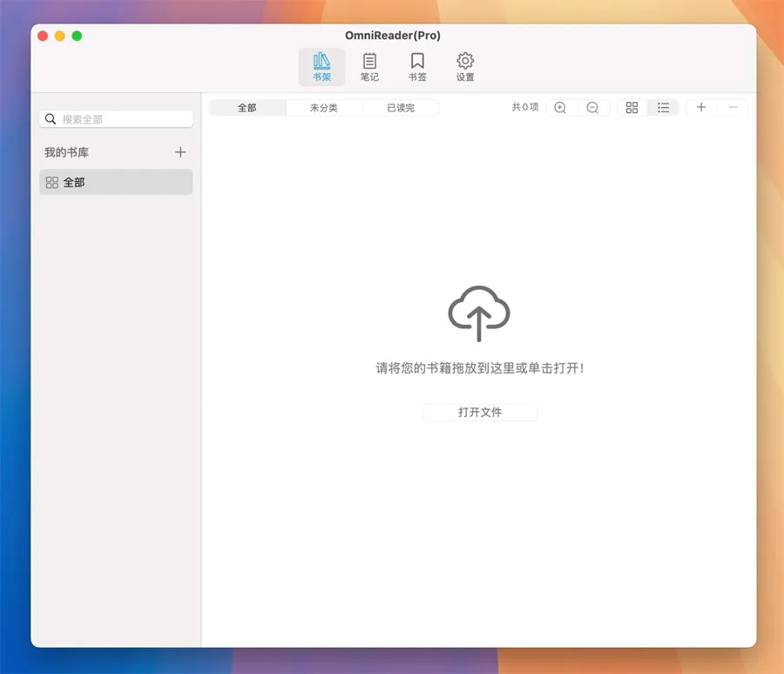784x674 pixels.
Task: Switch to the 笔记 notes view
Action: pyautogui.click(x=369, y=66)
